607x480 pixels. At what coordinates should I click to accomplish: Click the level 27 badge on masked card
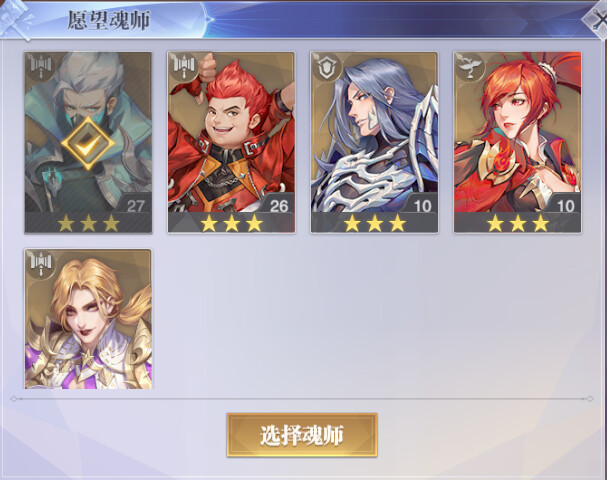pos(135,205)
